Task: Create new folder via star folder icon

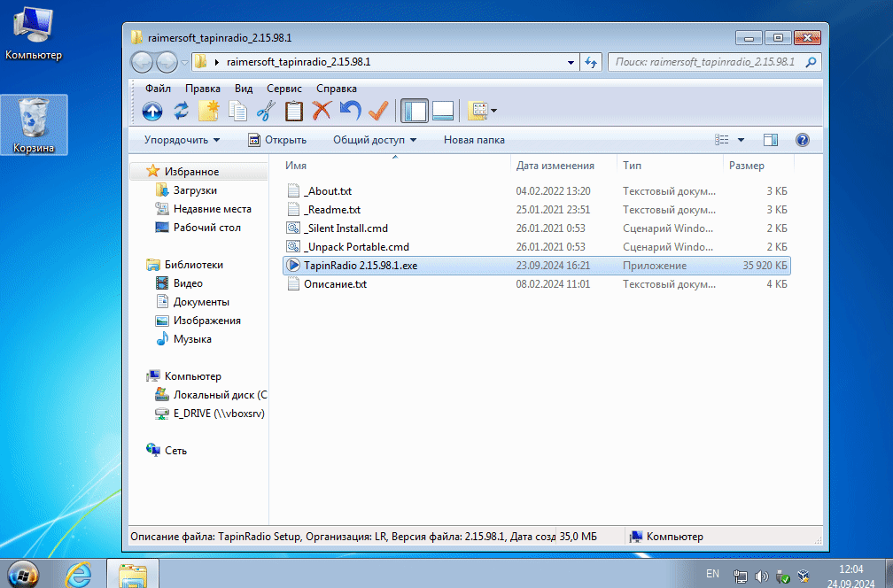Action: pos(208,111)
